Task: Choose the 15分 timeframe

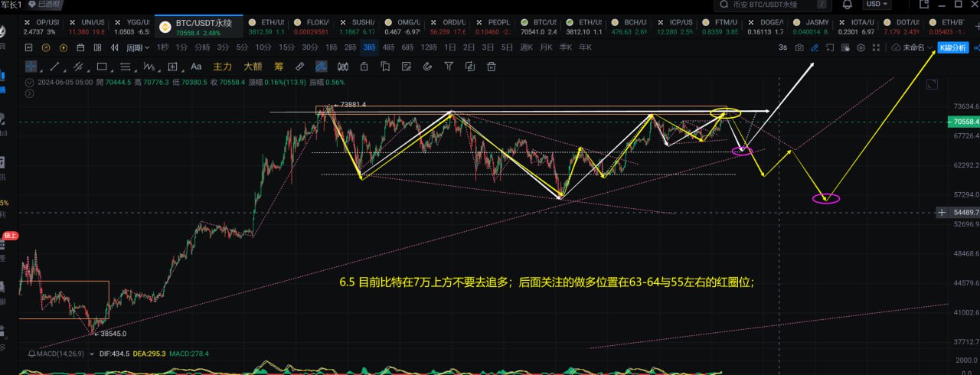Action: click(287, 47)
